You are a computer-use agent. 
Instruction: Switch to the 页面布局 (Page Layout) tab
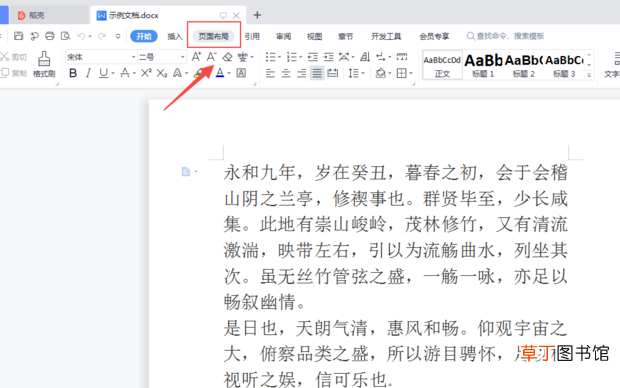click(214, 36)
